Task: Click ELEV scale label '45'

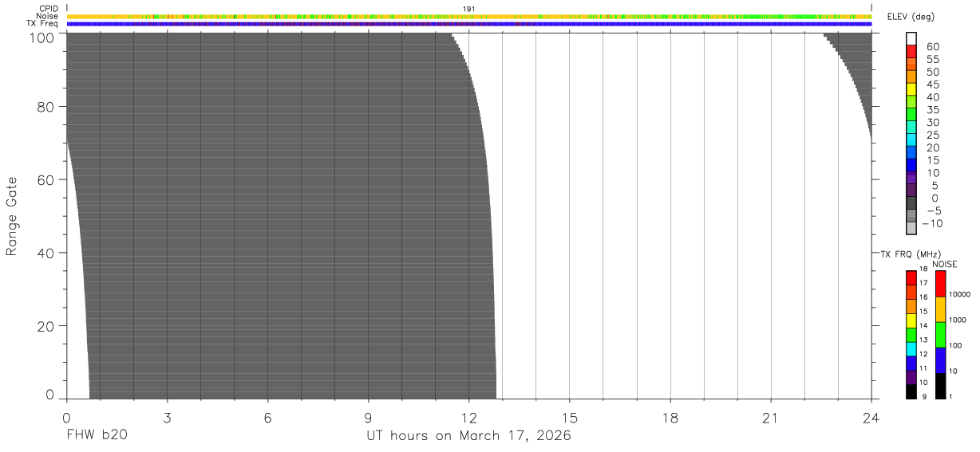Action: (x=933, y=85)
